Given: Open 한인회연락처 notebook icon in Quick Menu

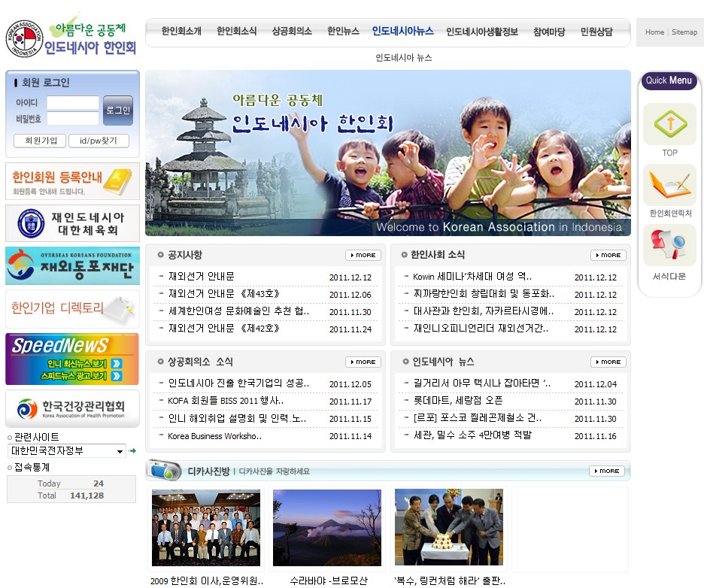Looking at the screenshot, I should (x=670, y=184).
